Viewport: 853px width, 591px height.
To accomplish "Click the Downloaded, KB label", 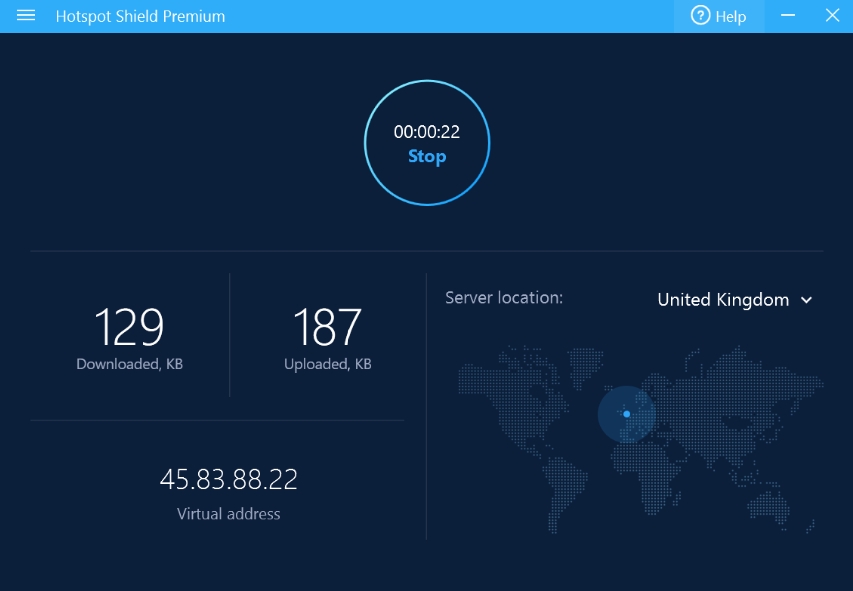I will pyautogui.click(x=129, y=364).
